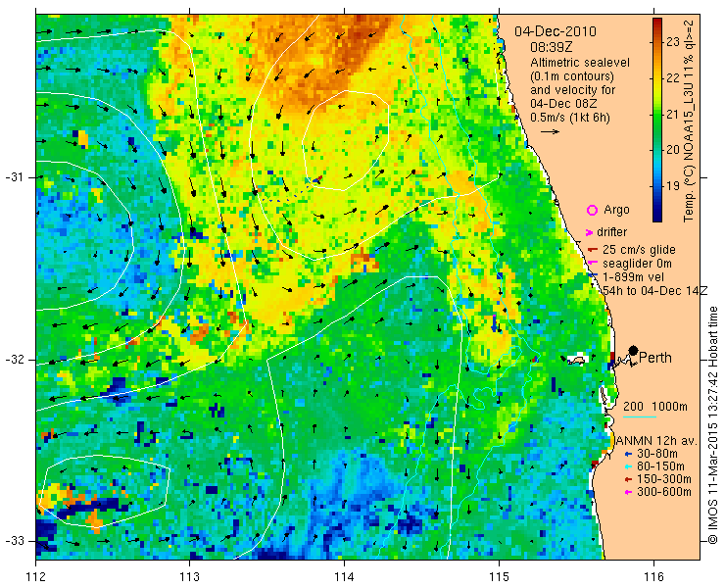Click the '200 1000m' depth contour label
This screenshot has height=588, width=725.
[x=654, y=407]
